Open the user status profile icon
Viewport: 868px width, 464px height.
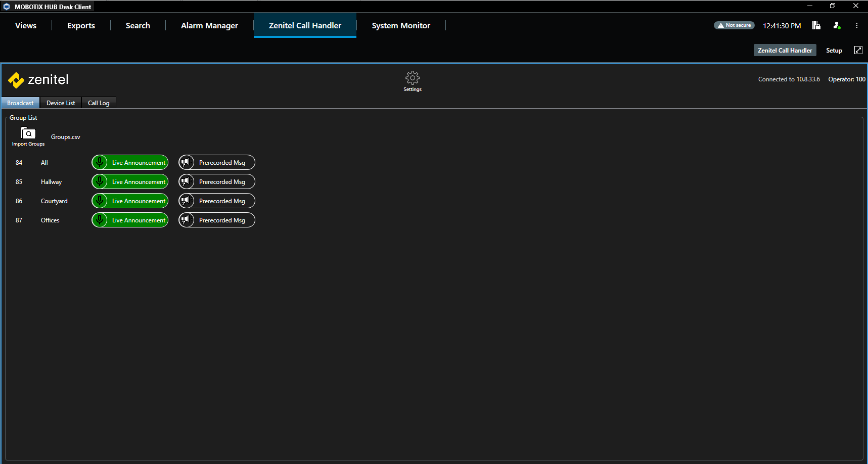[837, 25]
